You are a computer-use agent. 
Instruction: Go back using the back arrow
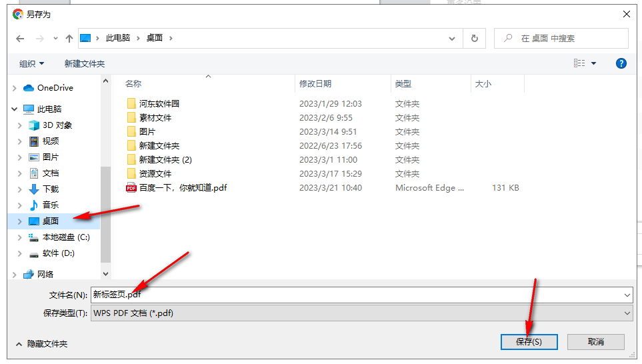pyautogui.click(x=20, y=39)
